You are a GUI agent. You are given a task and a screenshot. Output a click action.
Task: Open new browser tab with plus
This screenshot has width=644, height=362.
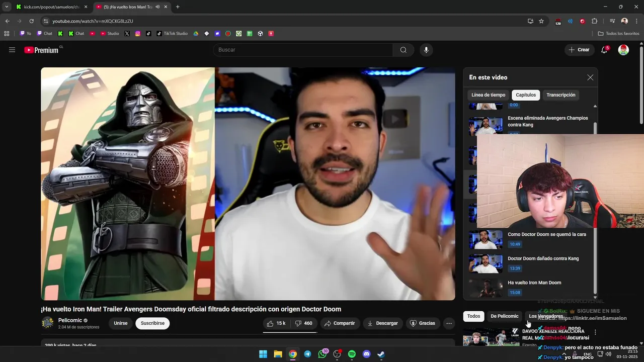(178, 7)
